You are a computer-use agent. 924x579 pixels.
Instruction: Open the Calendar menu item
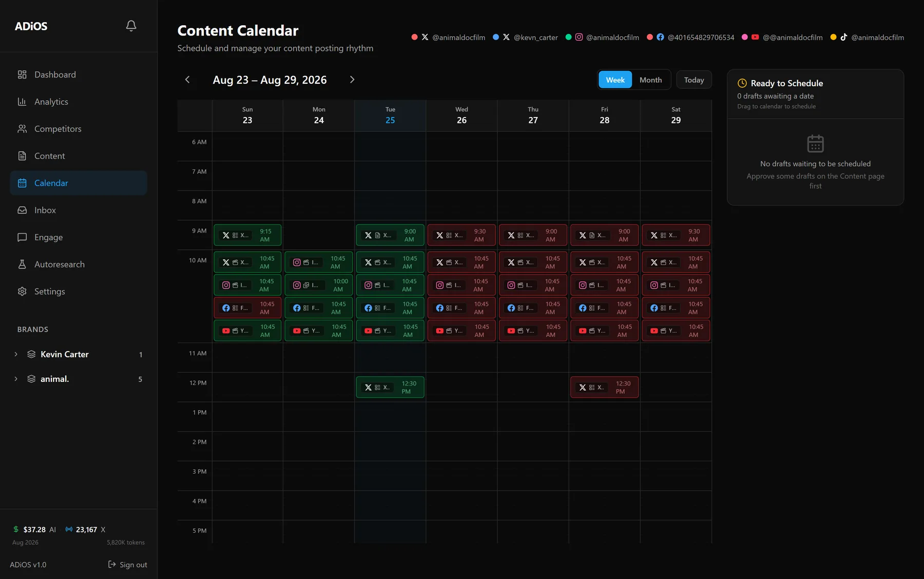coord(79,183)
